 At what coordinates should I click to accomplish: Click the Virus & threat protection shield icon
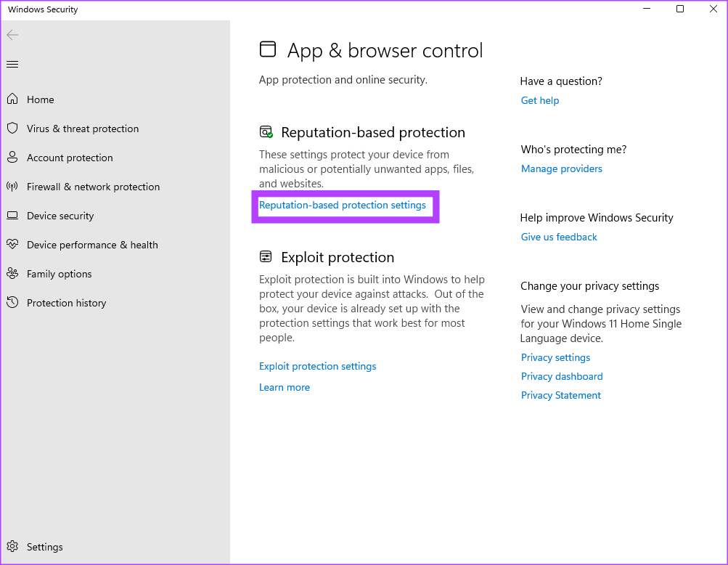[x=12, y=129]
